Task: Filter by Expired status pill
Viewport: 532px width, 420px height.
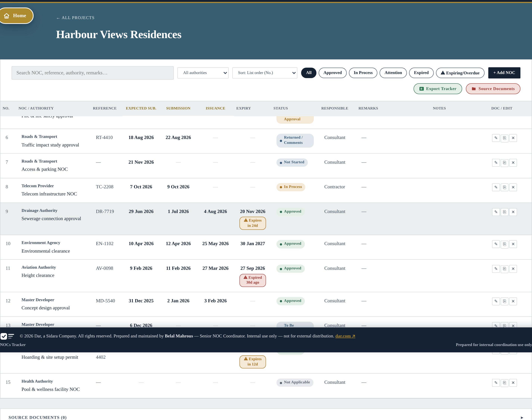Action: point(421,73)
